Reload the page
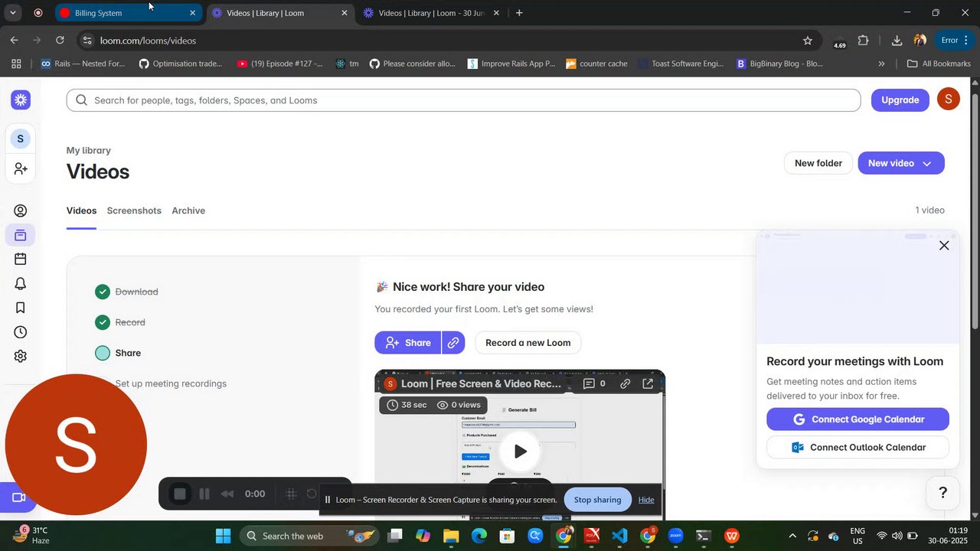 click(60, 41)
